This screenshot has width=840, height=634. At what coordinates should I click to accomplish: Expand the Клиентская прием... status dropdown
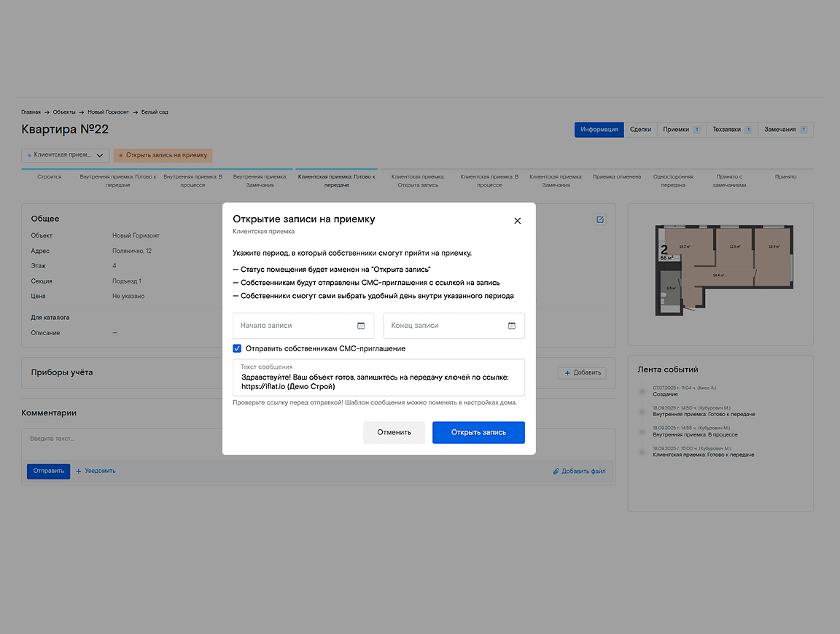66,155
